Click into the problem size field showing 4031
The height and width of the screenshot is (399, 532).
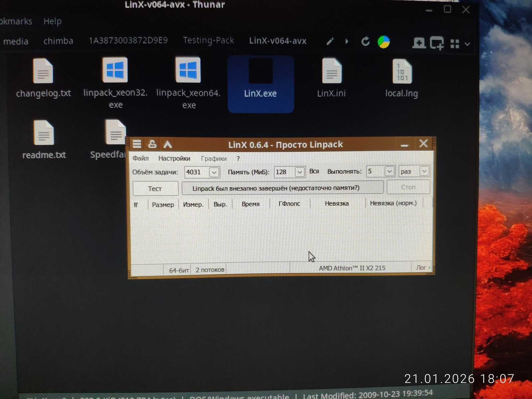[197, 172]
